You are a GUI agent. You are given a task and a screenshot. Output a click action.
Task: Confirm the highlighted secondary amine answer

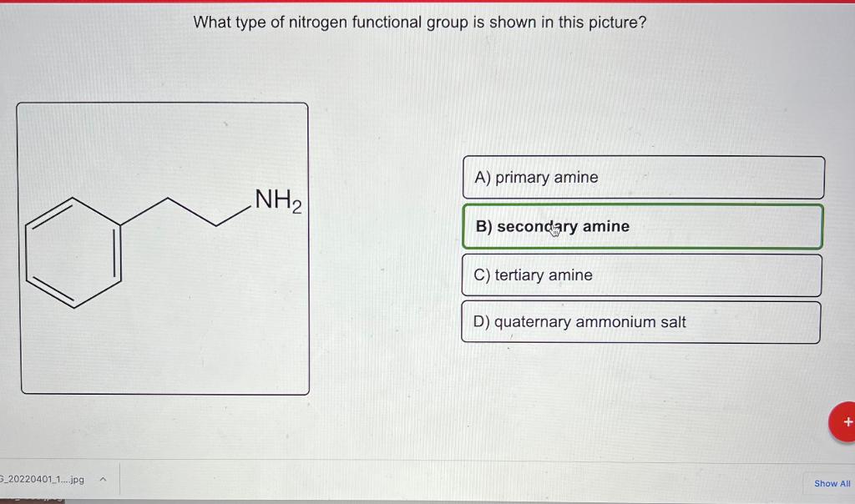pos(643,226)
